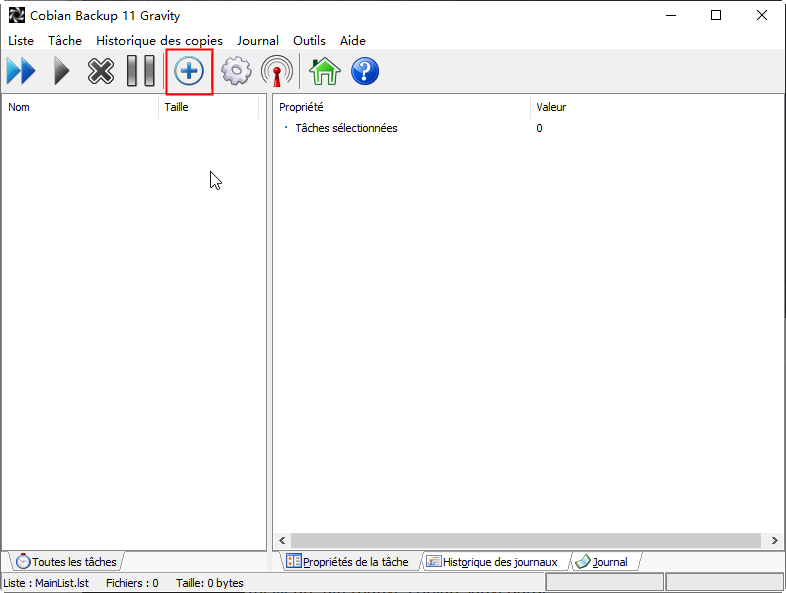This screenshot has width=786, height=593.
Task: Click the horizontal scrollbar left arrow
Action: [x=282, y=540]
